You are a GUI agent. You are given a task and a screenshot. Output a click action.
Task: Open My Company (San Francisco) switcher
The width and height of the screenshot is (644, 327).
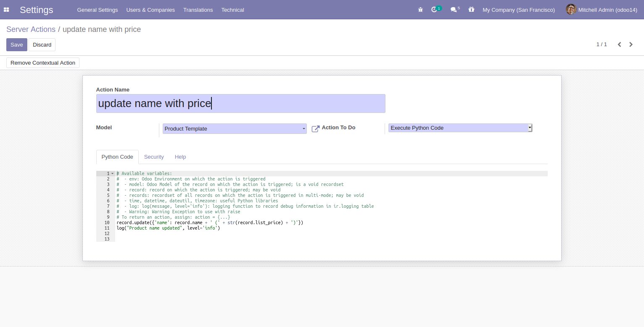(x=519, y=10)
